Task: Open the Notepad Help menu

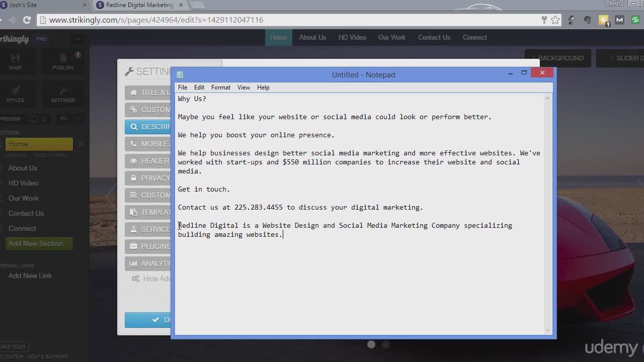Action: (x=263, y=87)
